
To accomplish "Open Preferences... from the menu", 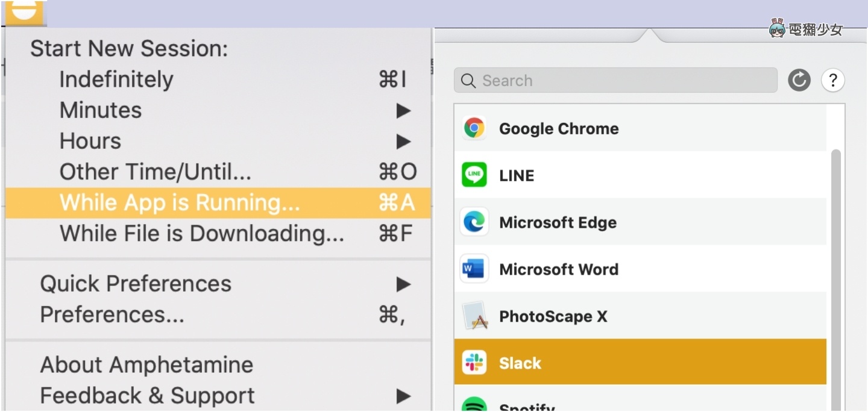I will (x=112, y=315).
